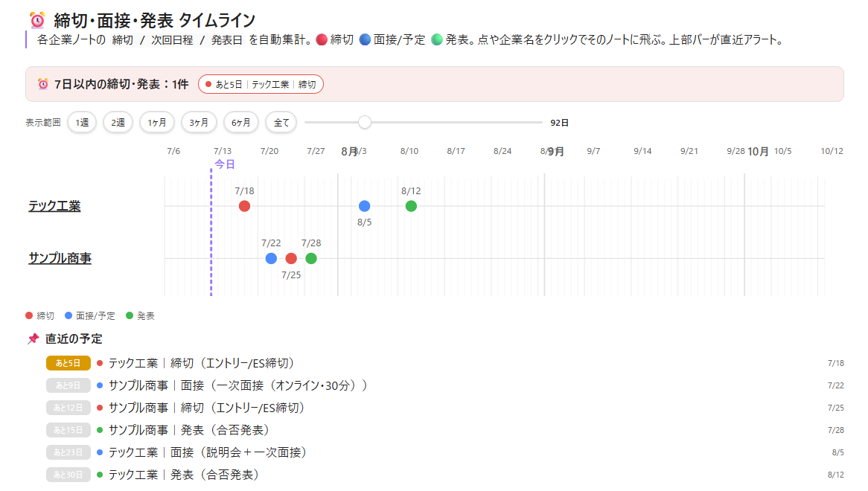The height and width of the screenshot is (491, 868).
Task: Set display range to 全て
Action: tap(281, 122)
